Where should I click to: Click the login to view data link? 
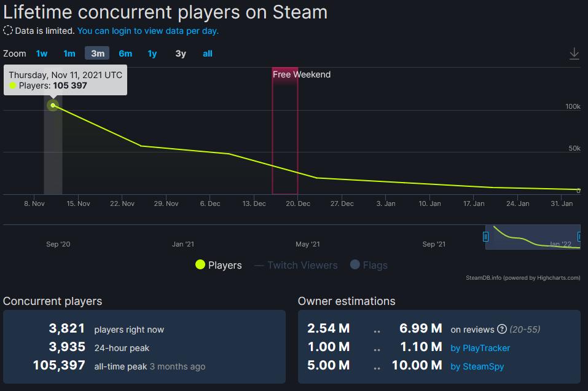pos(148,31)
